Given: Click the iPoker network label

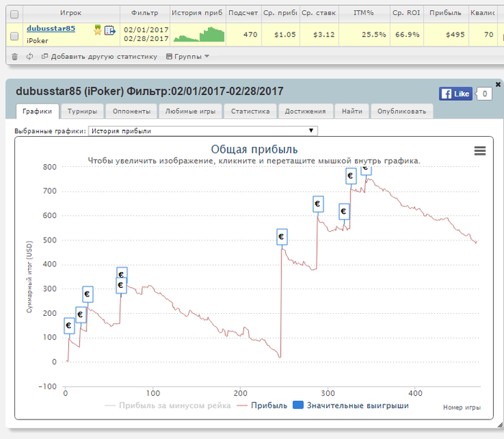Looking at the screenshot, I should click(x=37, y=41).
